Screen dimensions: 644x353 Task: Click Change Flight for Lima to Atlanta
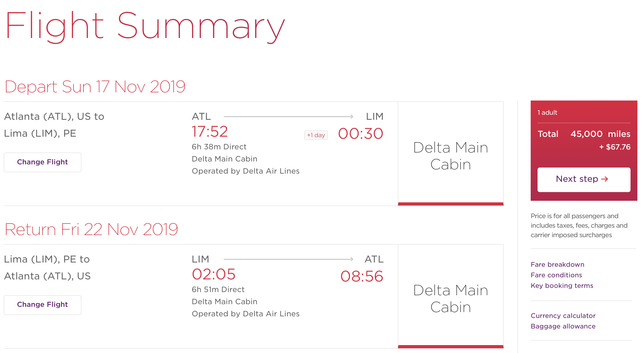pos(42,304)
